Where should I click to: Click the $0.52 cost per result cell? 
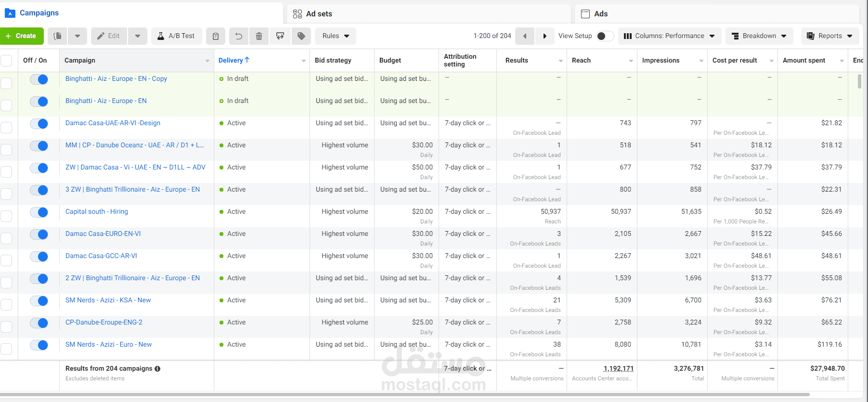[x=763, y=211]
